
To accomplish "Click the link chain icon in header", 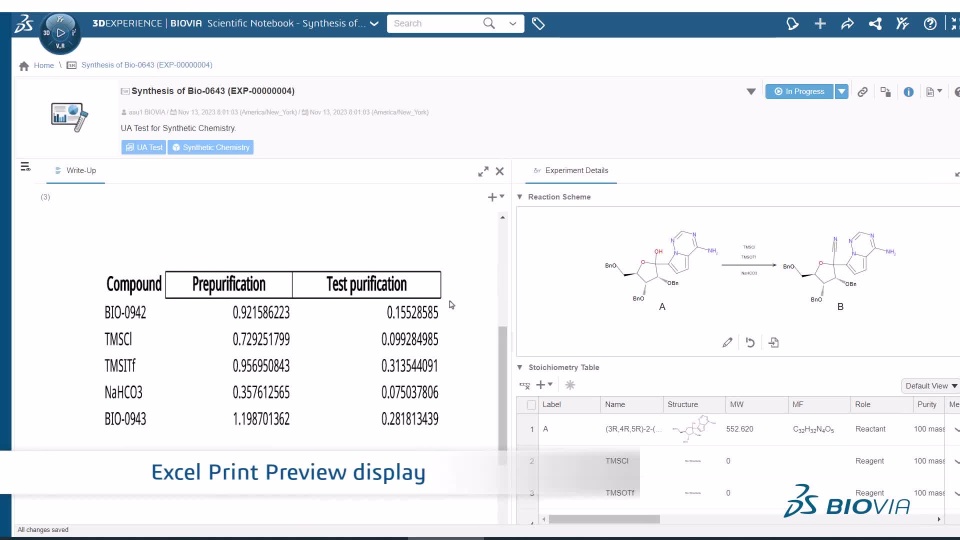I will [x=862, y=92].
